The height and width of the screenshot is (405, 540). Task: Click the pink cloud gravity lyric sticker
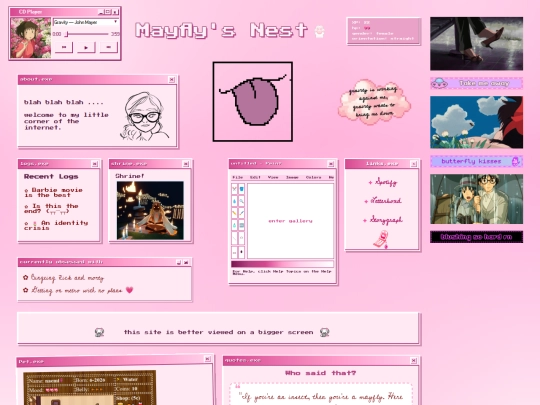tap(374, 102)
